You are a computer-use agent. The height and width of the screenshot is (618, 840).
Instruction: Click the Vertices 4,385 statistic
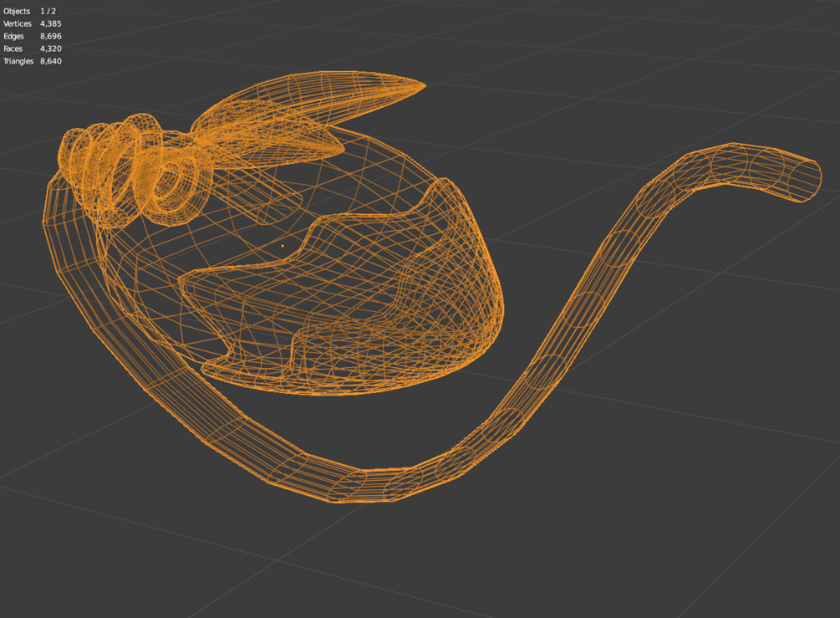[32, 23]
